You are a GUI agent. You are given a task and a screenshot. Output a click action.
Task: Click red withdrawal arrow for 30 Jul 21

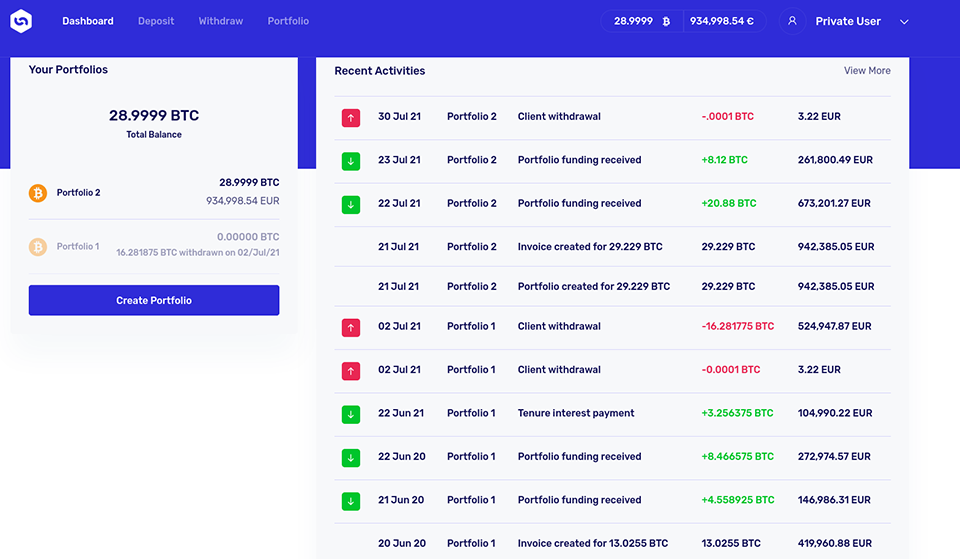pyautogui.click(x=351, y=118)
